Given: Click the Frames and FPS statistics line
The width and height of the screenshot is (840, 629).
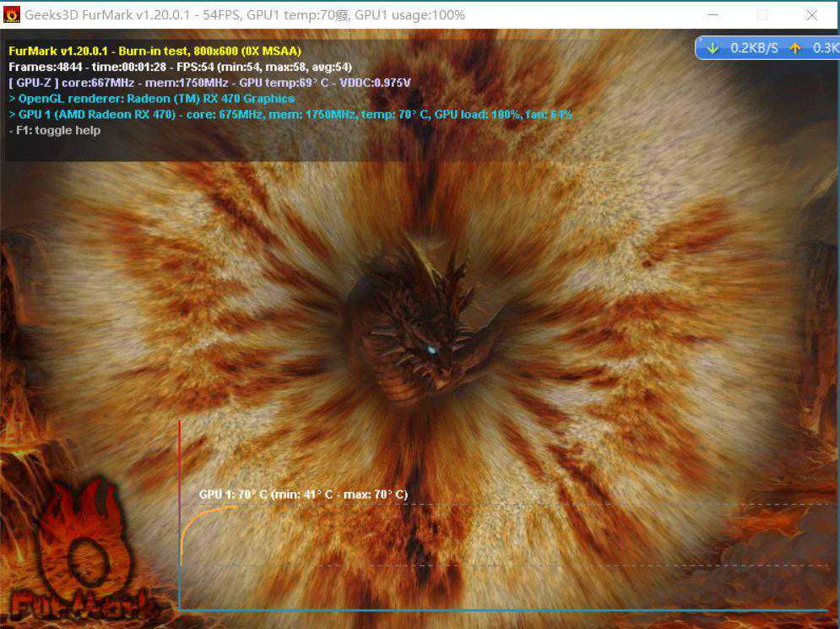Looking at the screenshot, I should (x=180, y=67).
